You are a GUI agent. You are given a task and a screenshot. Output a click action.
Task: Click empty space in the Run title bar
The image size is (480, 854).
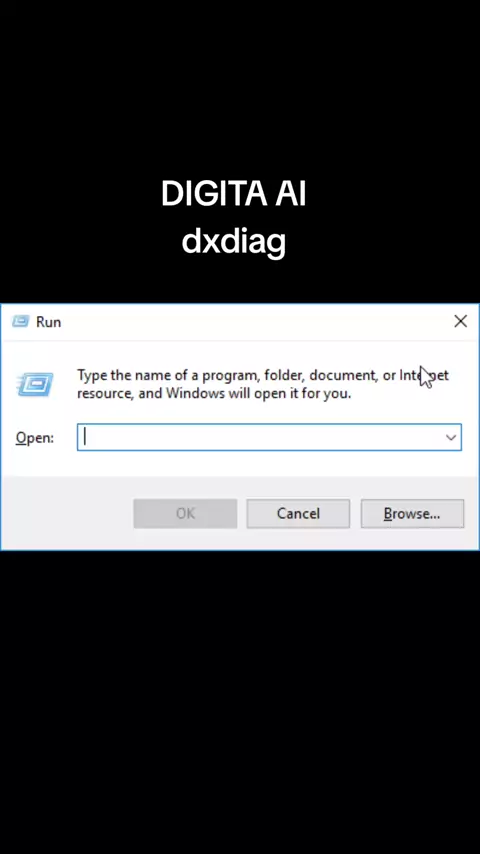[251, 322]
